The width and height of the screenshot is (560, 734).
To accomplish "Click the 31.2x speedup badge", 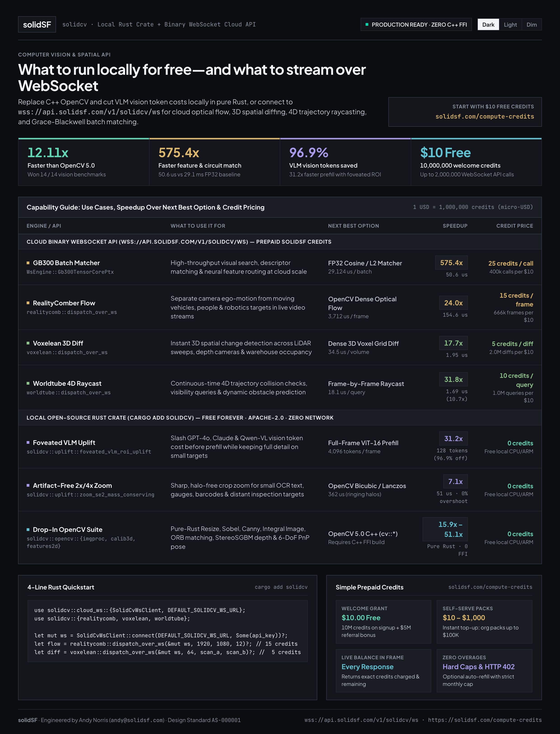I will 453,439.
